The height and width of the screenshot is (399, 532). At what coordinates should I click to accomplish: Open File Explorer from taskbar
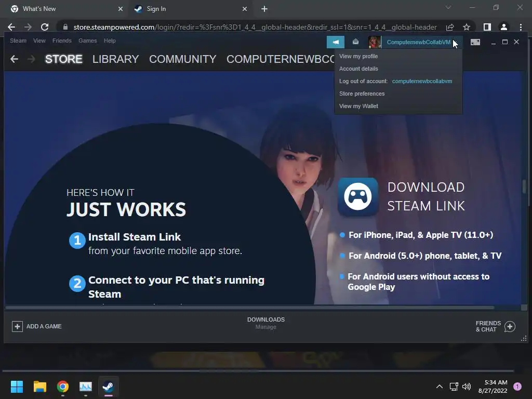(39, 387)
